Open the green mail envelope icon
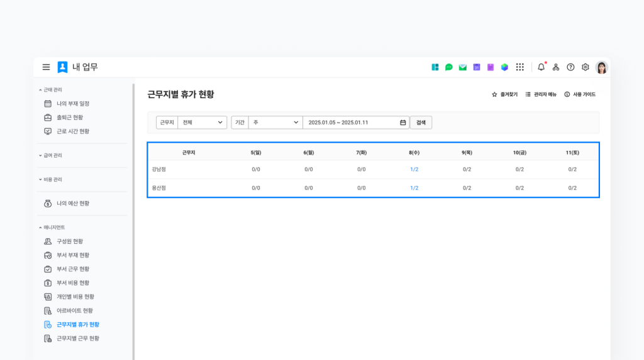 463,67
